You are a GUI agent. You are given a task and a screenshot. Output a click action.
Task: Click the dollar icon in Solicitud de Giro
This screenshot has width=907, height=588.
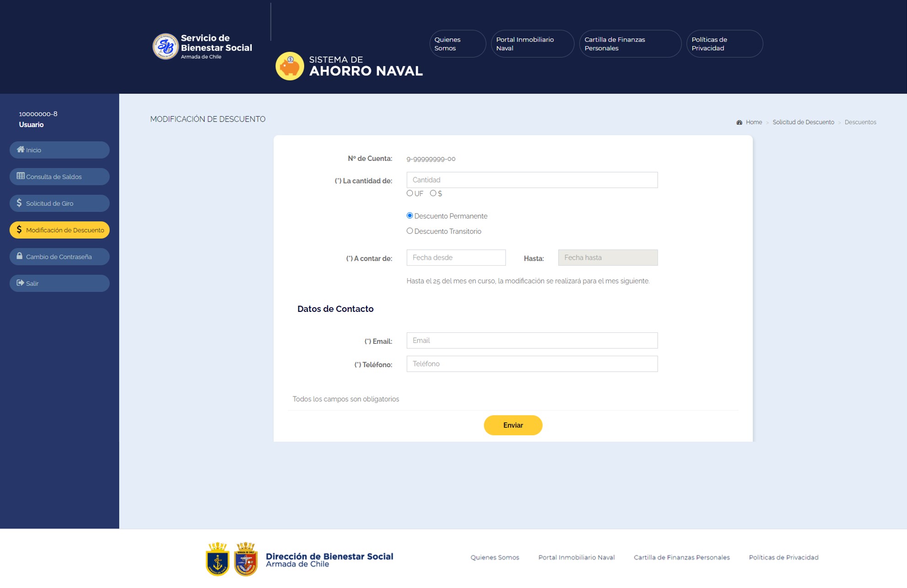19,203
